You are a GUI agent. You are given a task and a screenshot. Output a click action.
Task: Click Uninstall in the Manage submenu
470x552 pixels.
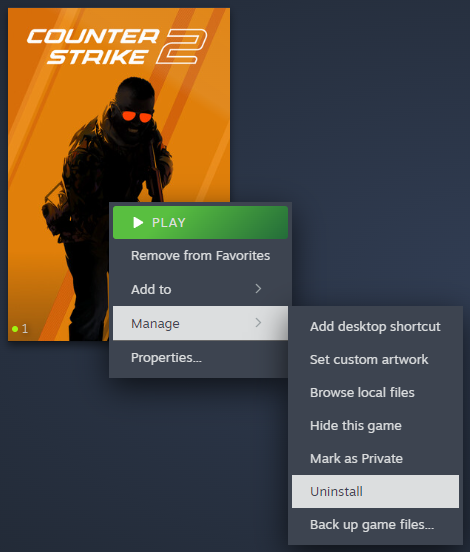375,491
